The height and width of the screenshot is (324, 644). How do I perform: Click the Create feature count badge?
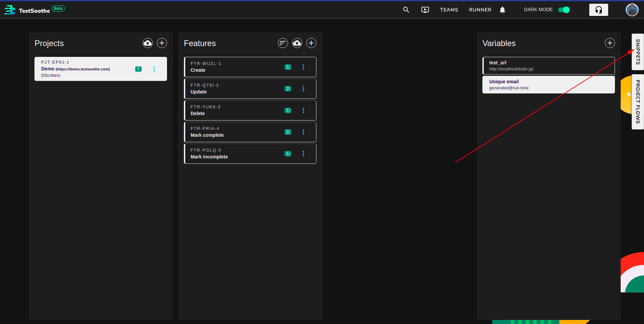[x=288, y=67]
